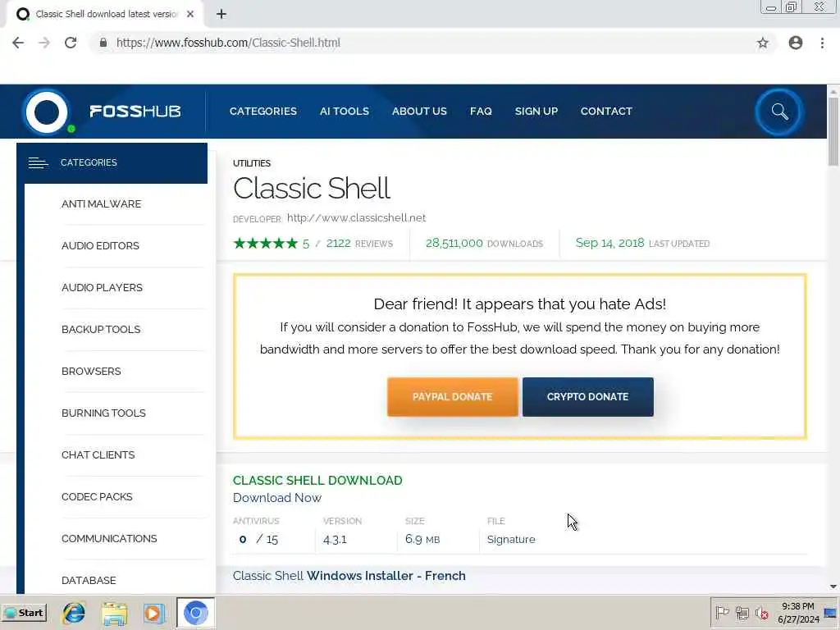
Task: Click the CRYPTO DONATE button
Action: click(587, 397)
